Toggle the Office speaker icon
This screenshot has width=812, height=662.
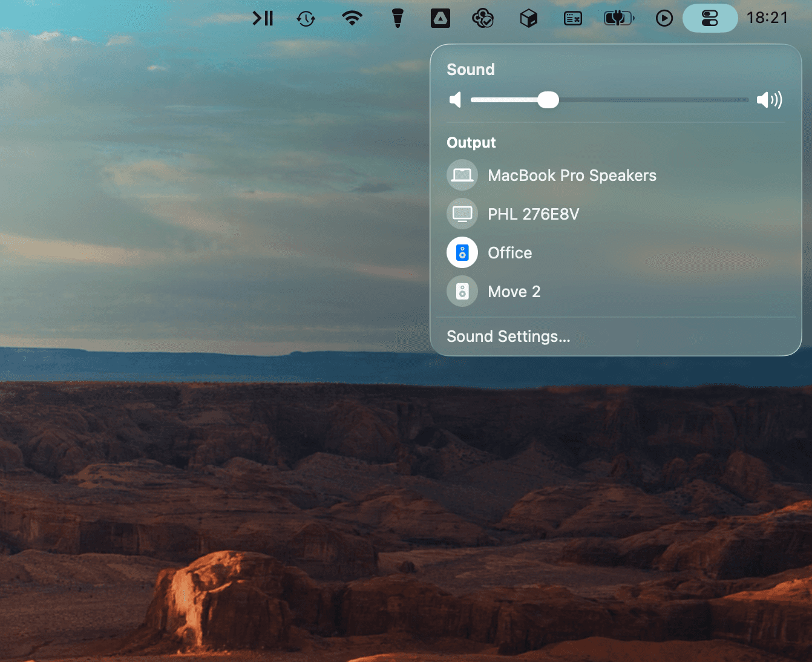pyautogui.click(x=462, y=252)
